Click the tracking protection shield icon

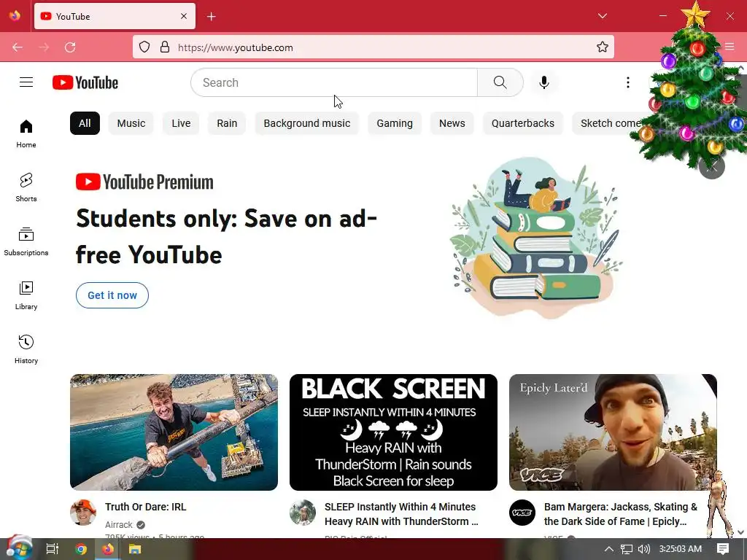[144, 47]
